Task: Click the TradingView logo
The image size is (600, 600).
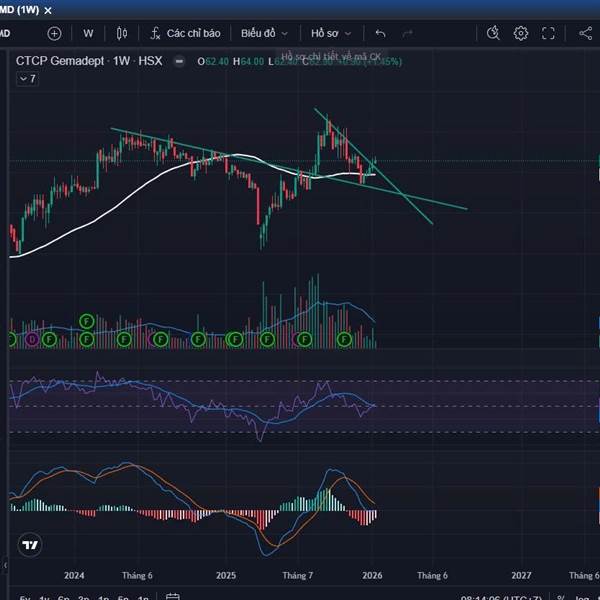Action: click(30, 545)
